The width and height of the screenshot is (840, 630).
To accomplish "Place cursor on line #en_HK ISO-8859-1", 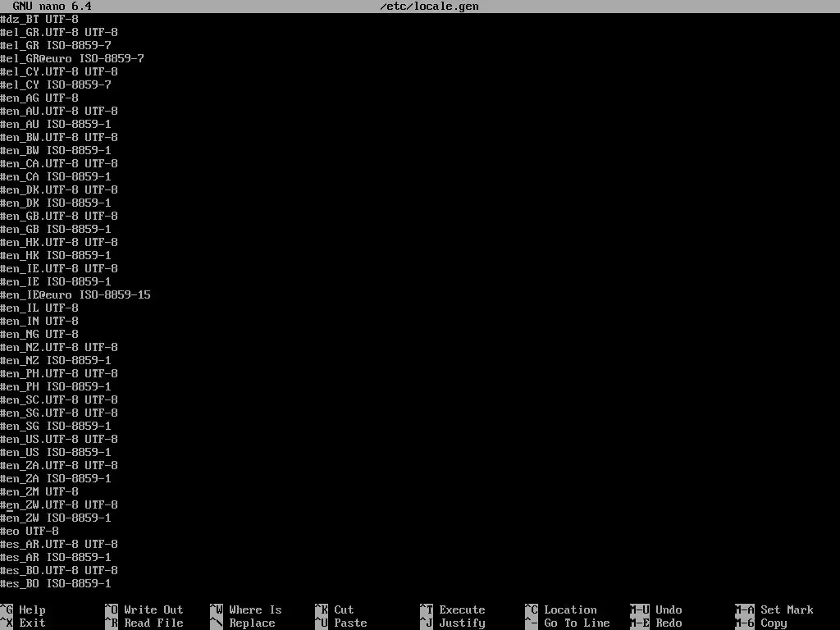I will tap(56, 256).
